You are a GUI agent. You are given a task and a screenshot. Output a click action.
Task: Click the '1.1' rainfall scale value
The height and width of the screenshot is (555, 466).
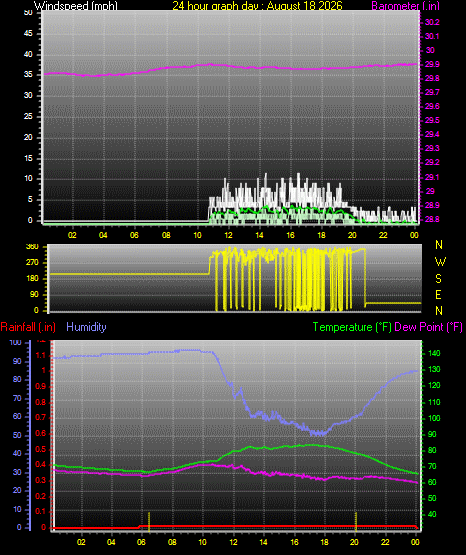pyautogui.click(x=41, y=355)
